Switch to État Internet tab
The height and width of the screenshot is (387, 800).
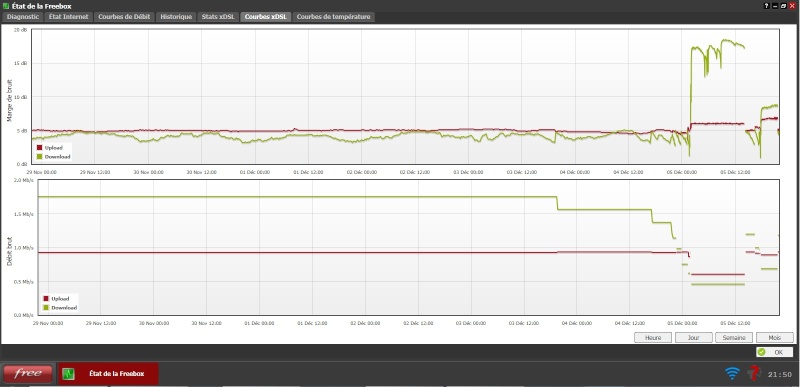coord(68,17)
